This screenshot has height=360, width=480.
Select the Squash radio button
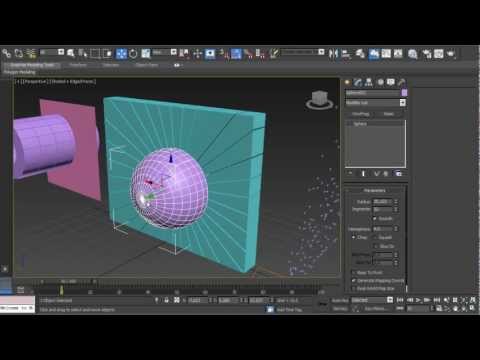[375, 237]
